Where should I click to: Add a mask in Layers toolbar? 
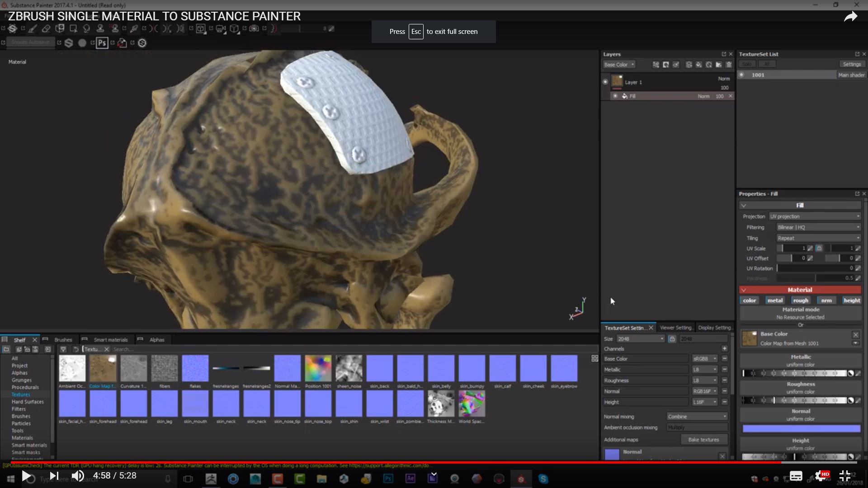[x=666, y=65]
